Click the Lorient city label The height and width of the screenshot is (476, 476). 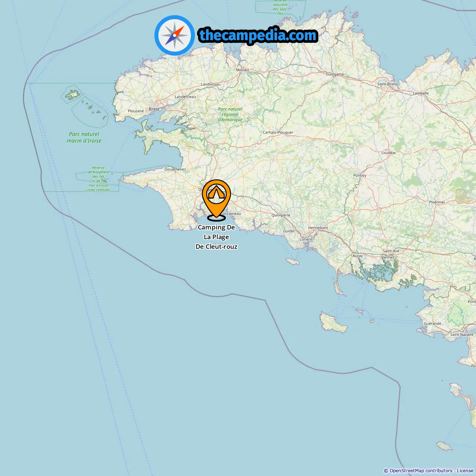point(306,239)
